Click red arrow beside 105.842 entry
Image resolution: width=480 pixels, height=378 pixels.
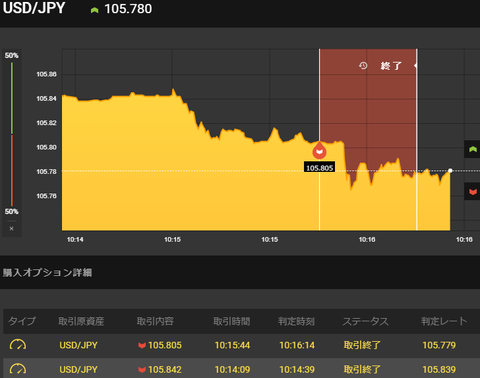[142, 369]
